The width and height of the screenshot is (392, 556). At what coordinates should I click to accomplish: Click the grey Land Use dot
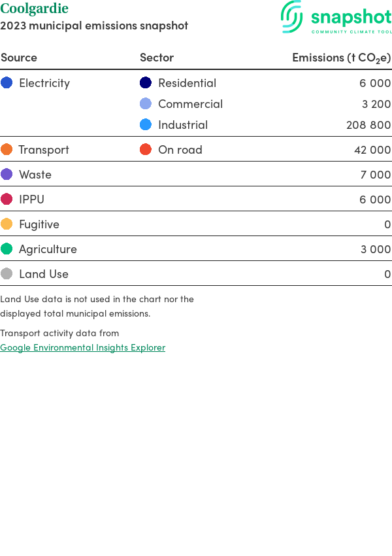[7, 274]
